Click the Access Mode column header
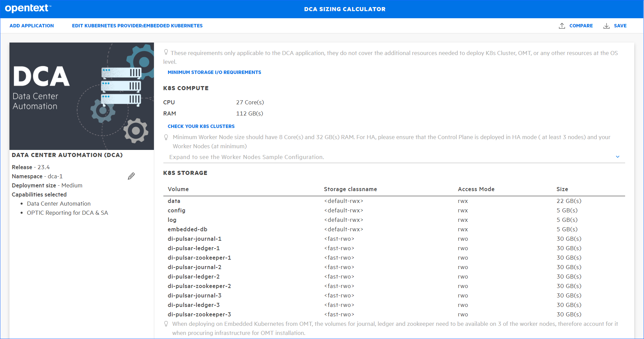Viewport: 644px width, 339px height. (476, 189)
